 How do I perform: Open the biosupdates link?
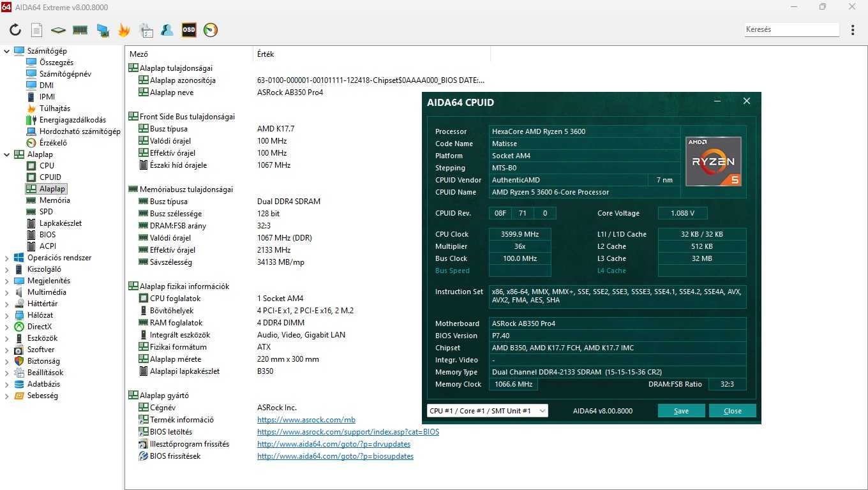pyautogui.click(x=335, y=456)
